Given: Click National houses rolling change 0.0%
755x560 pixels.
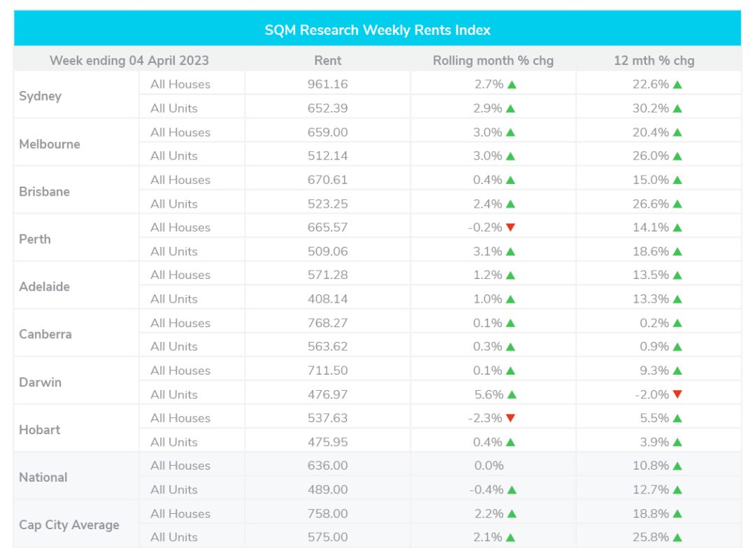Looking at the screenshot, I should click(x=489, y=466).
